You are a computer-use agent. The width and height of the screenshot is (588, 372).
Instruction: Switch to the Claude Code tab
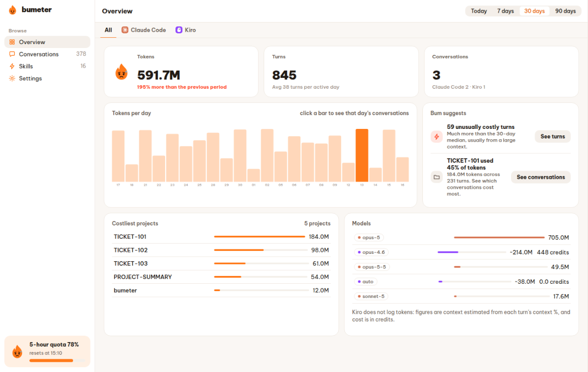tap(144, 30)
